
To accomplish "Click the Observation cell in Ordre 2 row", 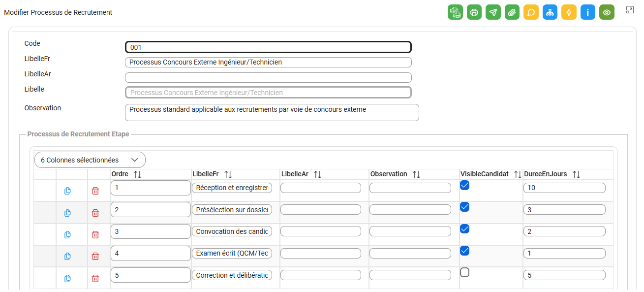I will [410, 210].
